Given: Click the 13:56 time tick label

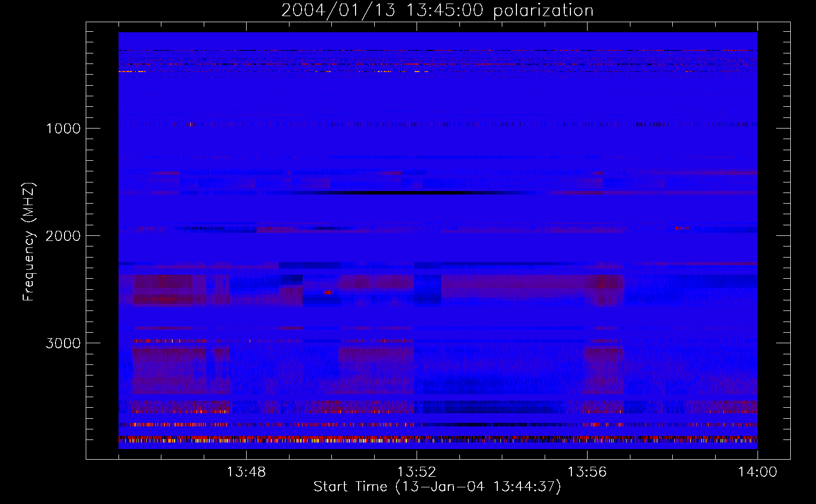Looking at the screenshot, I should (587, 472).
